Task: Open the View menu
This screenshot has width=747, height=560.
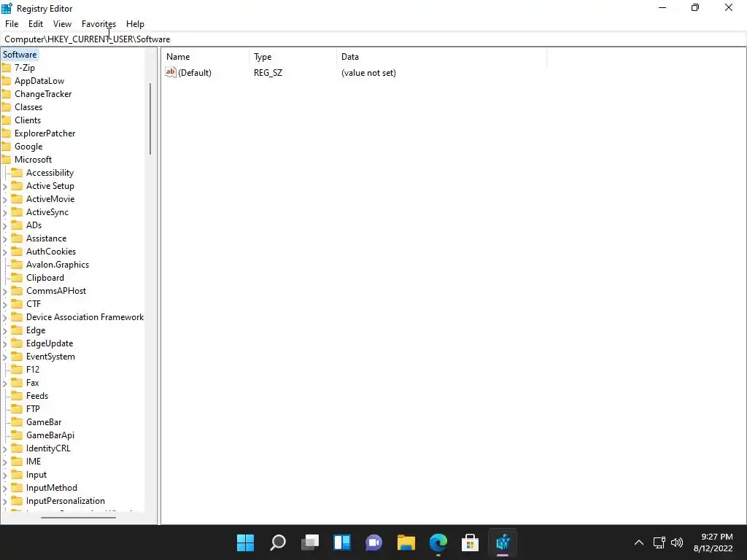Action: (x=63, y=24)
